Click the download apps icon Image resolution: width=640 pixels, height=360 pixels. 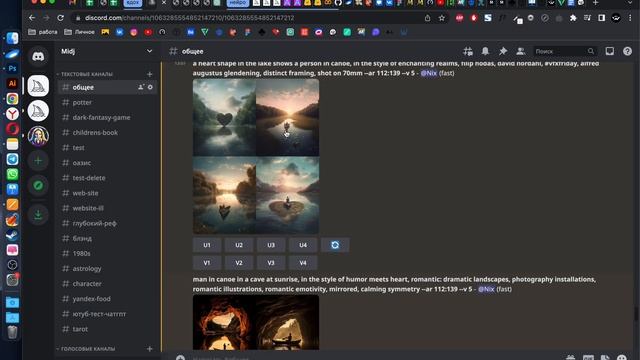(38, 215)
